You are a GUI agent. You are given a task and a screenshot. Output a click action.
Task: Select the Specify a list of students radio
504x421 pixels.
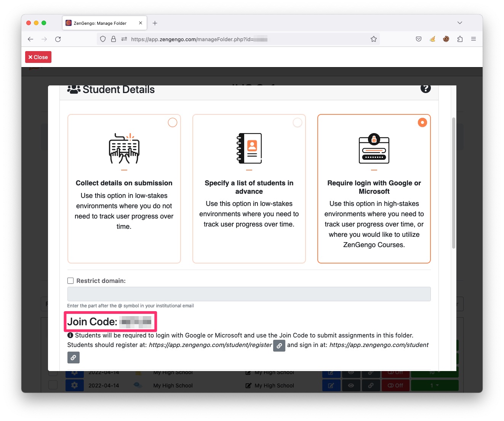coord(298,122)
